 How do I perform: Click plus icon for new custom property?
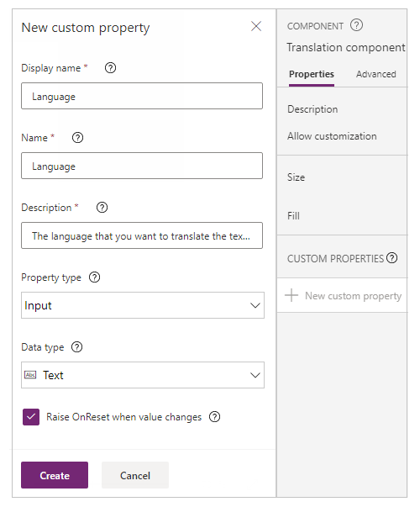tap(291, 295)
